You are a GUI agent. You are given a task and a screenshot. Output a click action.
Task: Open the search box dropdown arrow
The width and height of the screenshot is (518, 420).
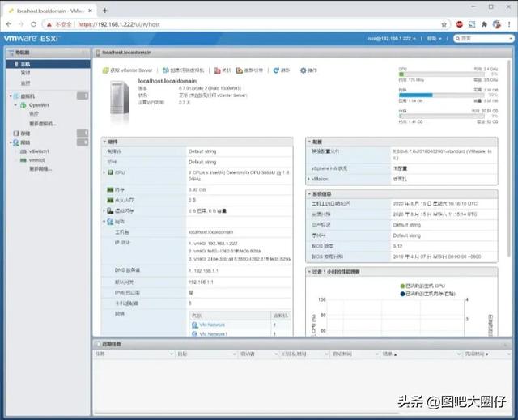tap(511, 39)
